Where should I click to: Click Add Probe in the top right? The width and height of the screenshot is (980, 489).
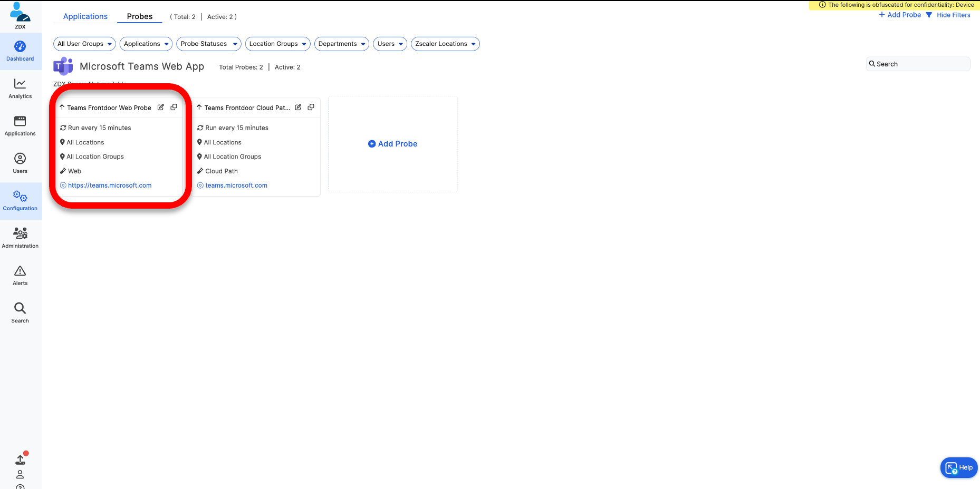click(x=900, y=15)
